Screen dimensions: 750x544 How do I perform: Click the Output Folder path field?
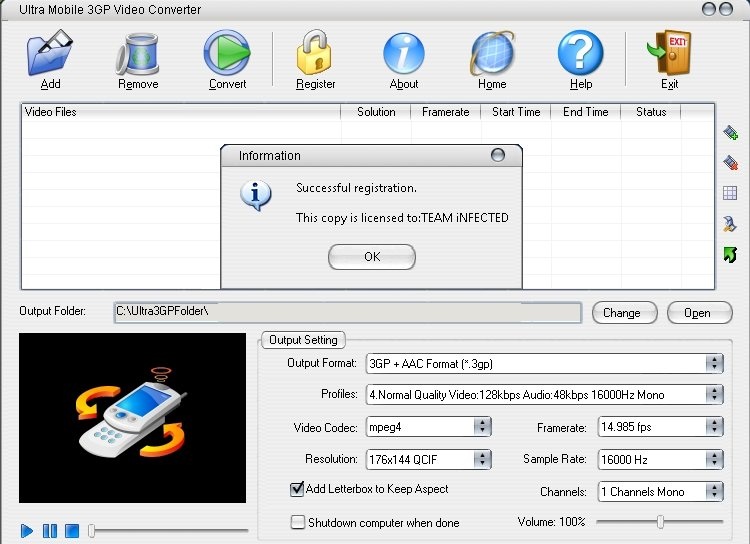coord(348,312)
